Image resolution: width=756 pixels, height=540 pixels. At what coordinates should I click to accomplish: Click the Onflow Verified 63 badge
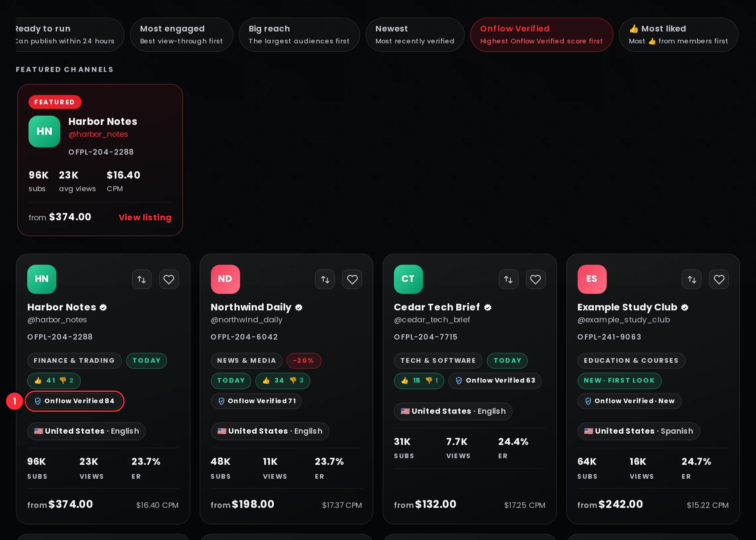point(495,381)
